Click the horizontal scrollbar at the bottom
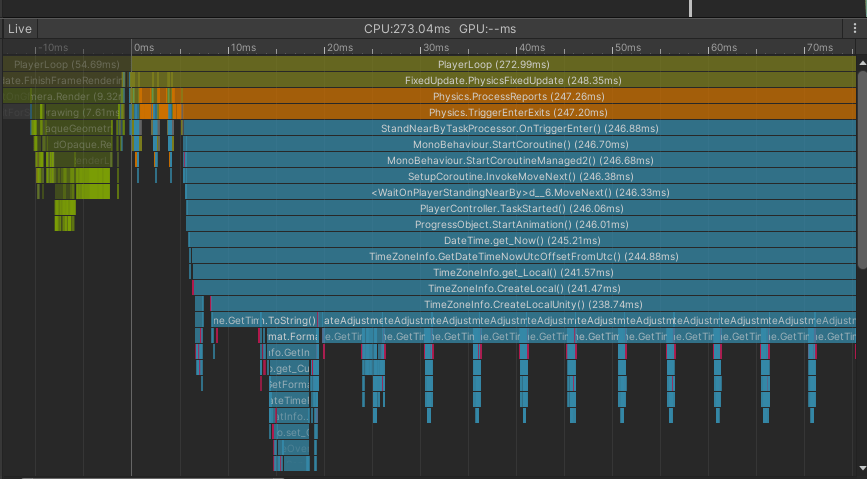Image resolution: width=867 pixels, height=479 pixels. (x=152, y=477)
